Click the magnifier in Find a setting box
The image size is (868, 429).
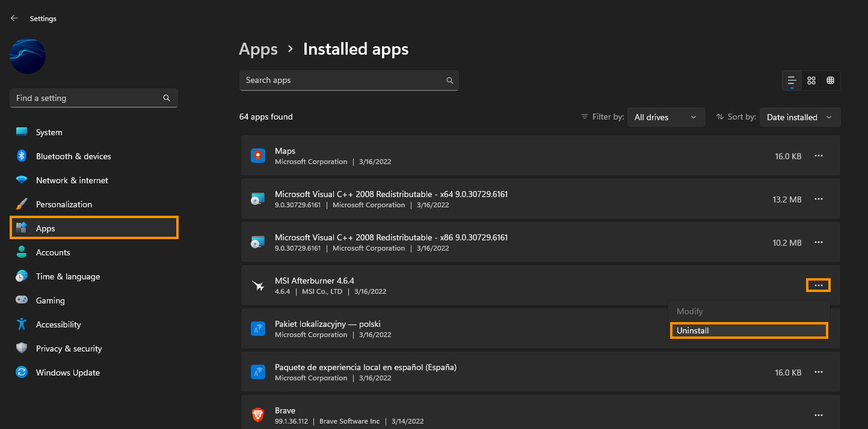167,98
